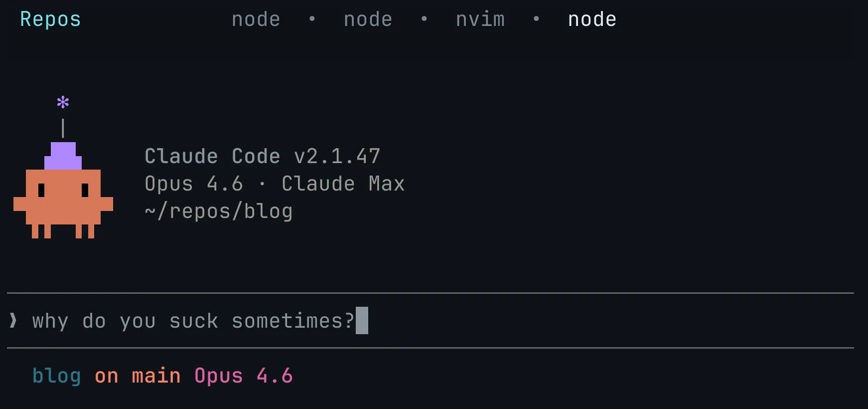Click the purple asterisk above the mascot
Viewport: 868px width, 409px height.
pos(63,102)
